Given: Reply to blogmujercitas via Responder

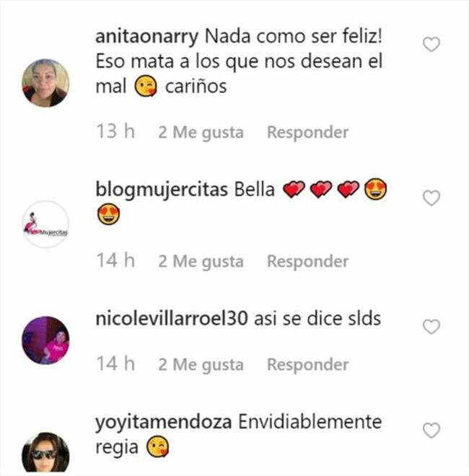Looking at the screenshot, I should tap(307, 261).
